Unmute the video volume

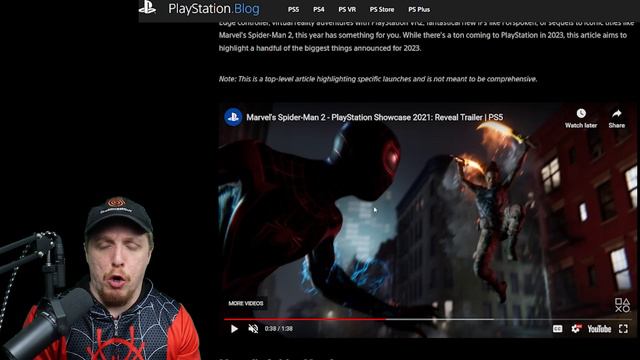point(253,329)
